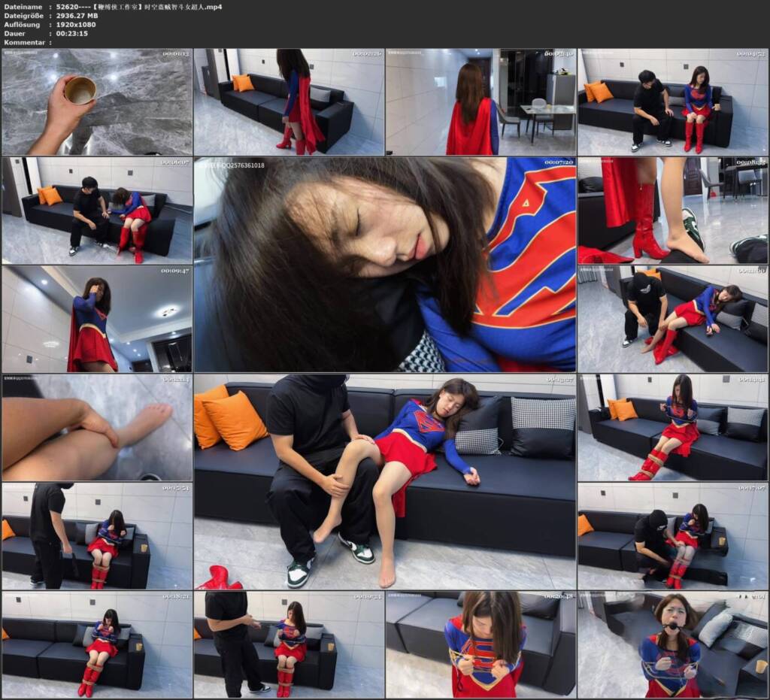Select the thumbnail of man sitting beside a reclining woman
This screenshot has width=770, height=700.
(x=673, y=319)
